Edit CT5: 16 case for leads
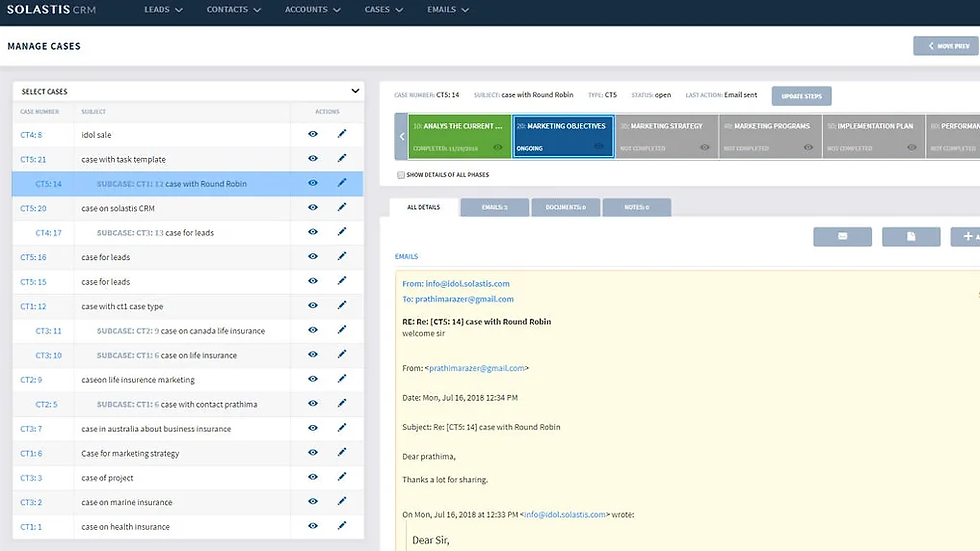The image size is (980, 551). [342, 256]
